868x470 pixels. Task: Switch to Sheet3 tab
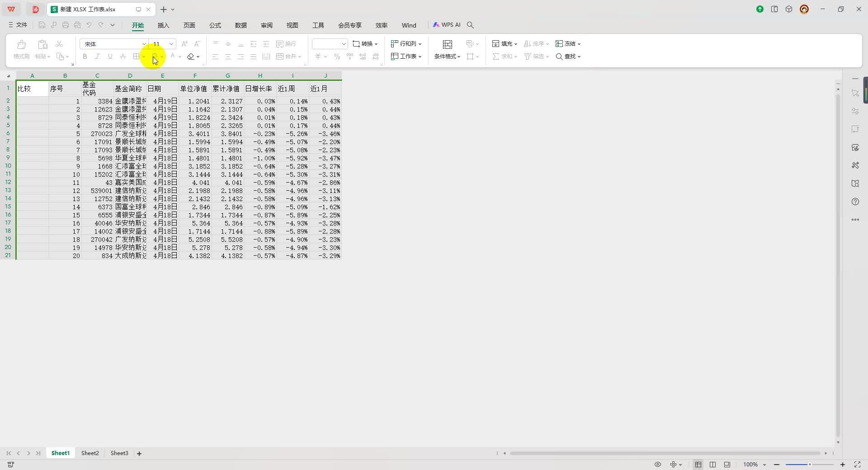tap(119, 453)
